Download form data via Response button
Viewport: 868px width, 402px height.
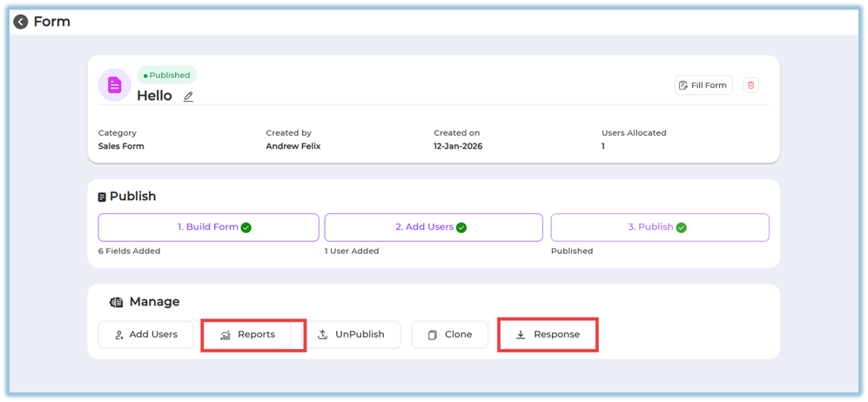click(x=547, y=334)
